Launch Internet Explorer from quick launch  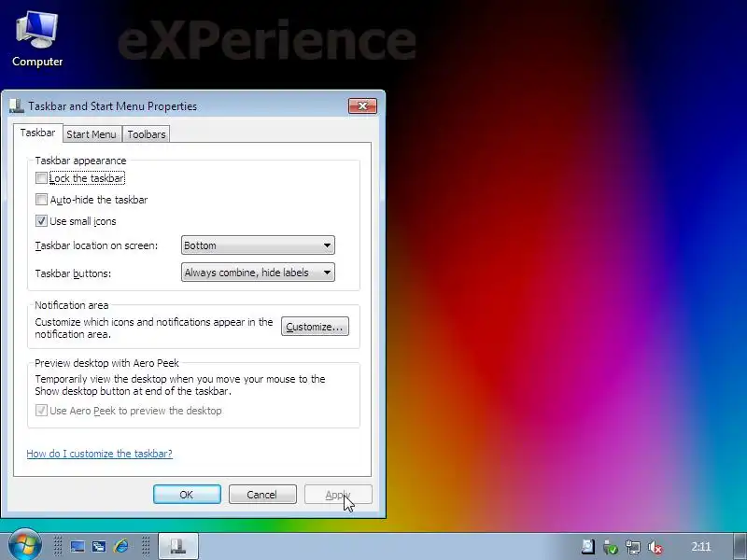120,546
